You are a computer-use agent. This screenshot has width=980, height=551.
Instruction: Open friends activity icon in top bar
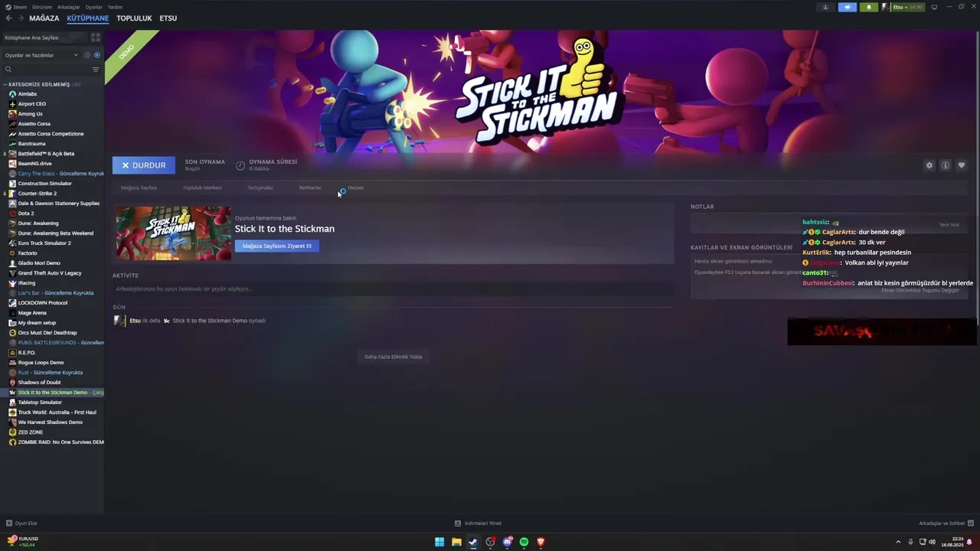825,7
